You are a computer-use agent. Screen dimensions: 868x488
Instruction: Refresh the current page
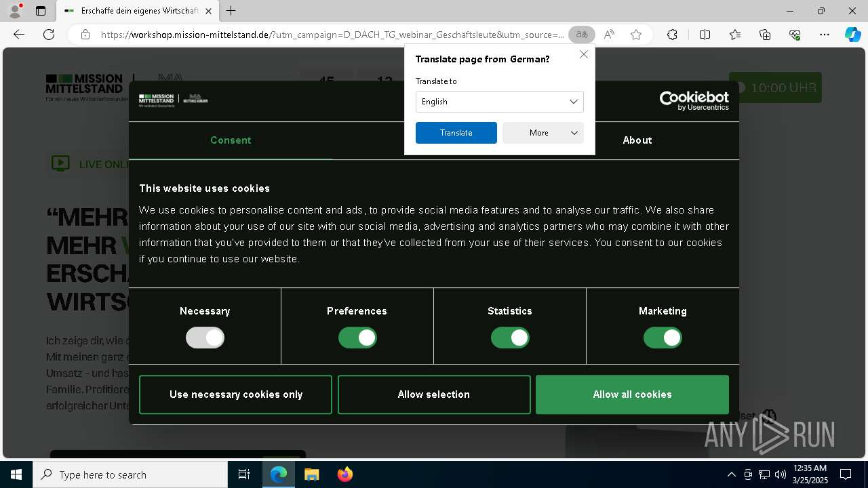tap(49, 35)
